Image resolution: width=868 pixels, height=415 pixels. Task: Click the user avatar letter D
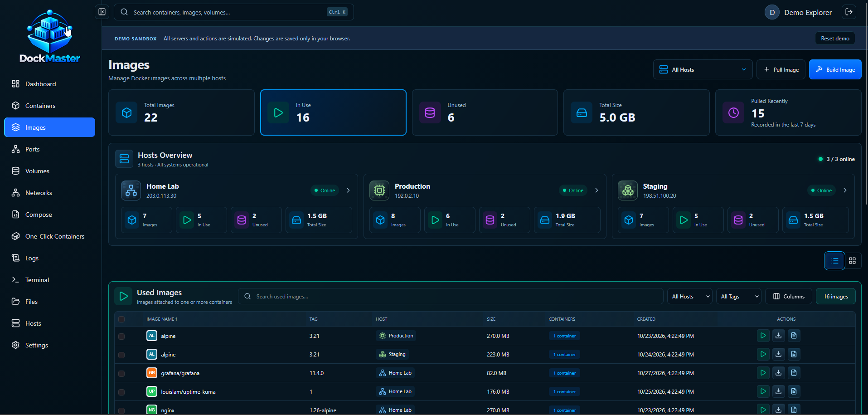coord(772,12)
